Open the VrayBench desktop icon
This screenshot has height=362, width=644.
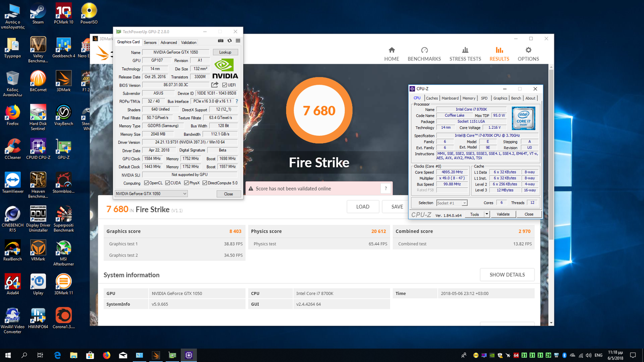click(x=63, y=115)
